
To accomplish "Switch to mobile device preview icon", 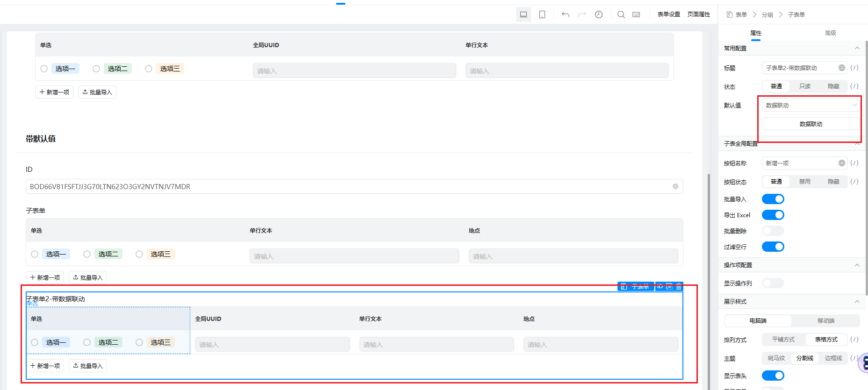I will point(542,14).
